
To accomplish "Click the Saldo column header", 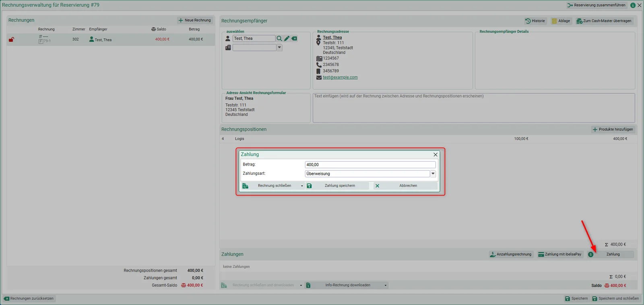I will coord(159,29).
